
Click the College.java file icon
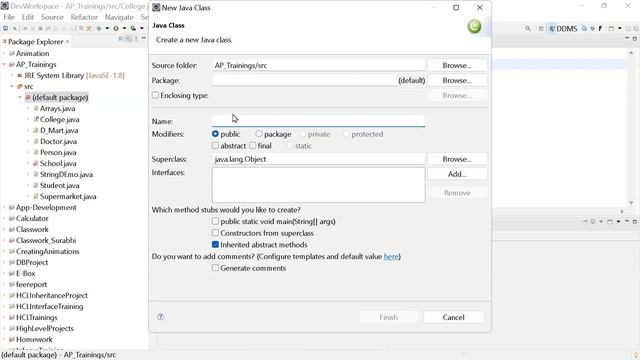pos(36,119)
